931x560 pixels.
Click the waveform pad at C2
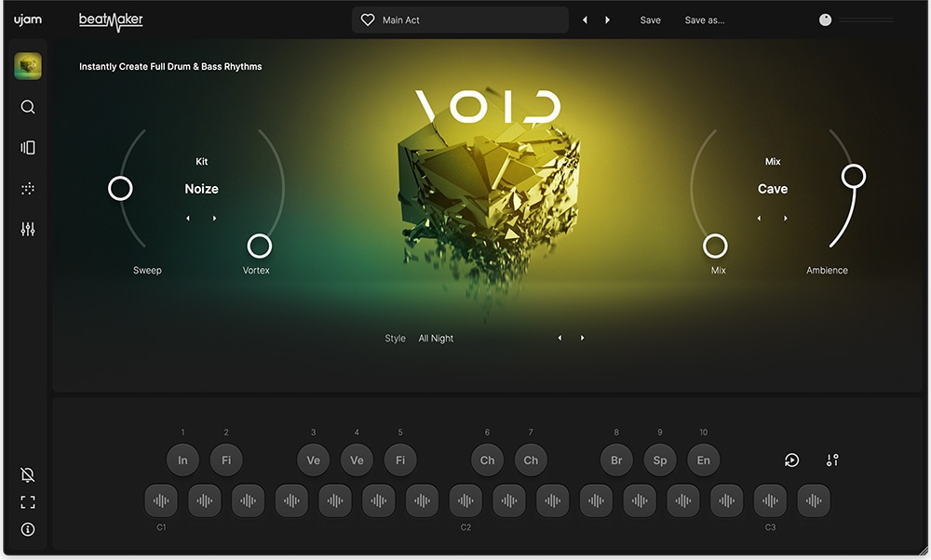click(465, 500)
